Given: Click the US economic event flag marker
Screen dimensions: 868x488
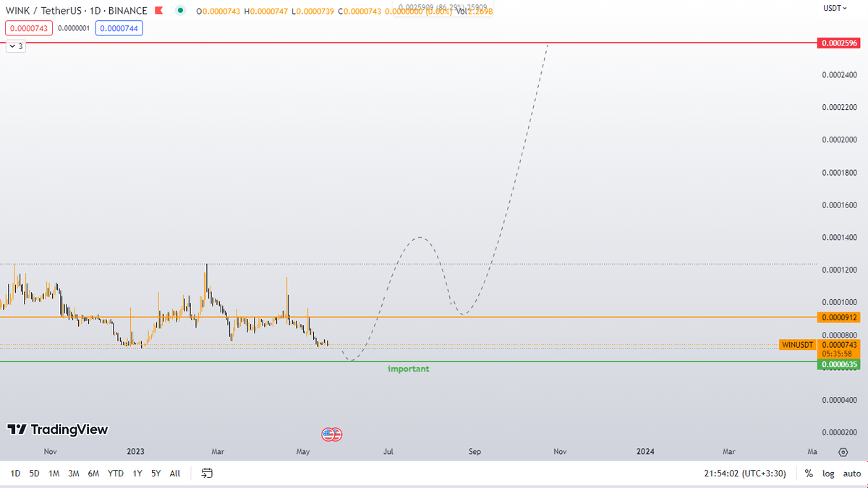Looking at the screenshot, I should click(x=331, y=435).
